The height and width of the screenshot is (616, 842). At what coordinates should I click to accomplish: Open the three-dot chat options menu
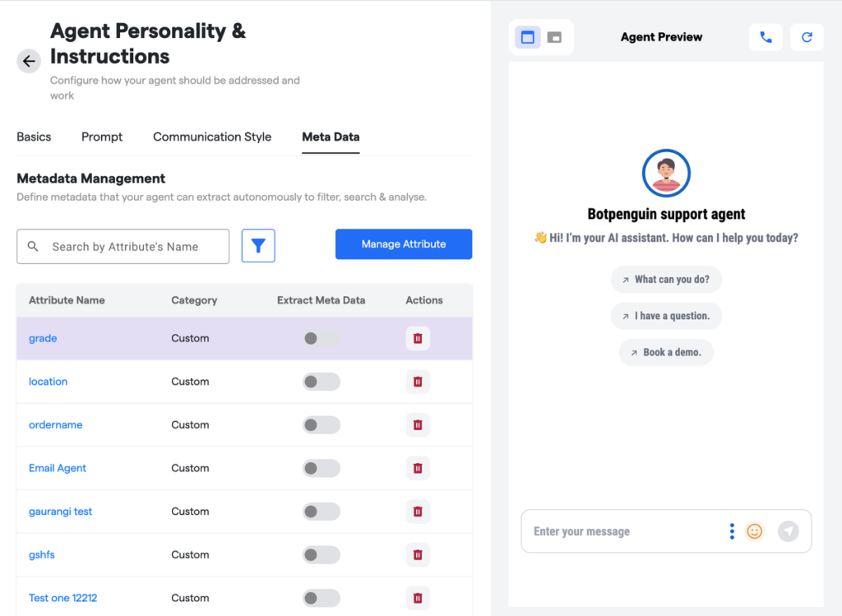coord(732,531)
